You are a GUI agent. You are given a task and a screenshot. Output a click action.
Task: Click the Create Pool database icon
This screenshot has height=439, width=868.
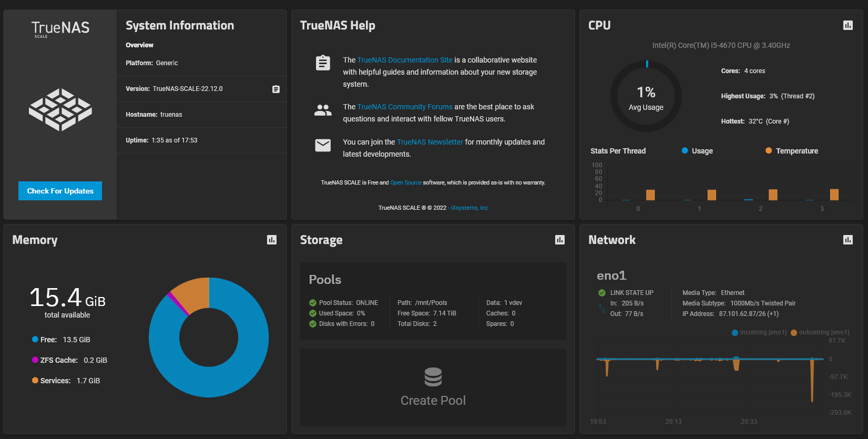point(433,377)
